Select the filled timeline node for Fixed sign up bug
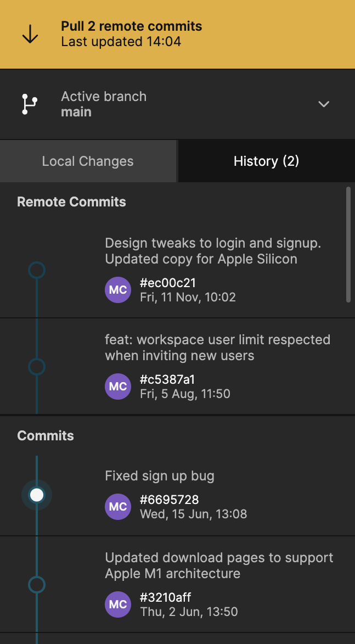This screenshot has height=644, width=355. (x=37, y=495)
